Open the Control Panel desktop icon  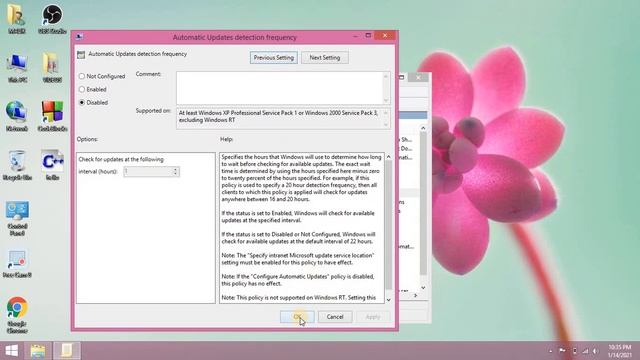(17, 218)
